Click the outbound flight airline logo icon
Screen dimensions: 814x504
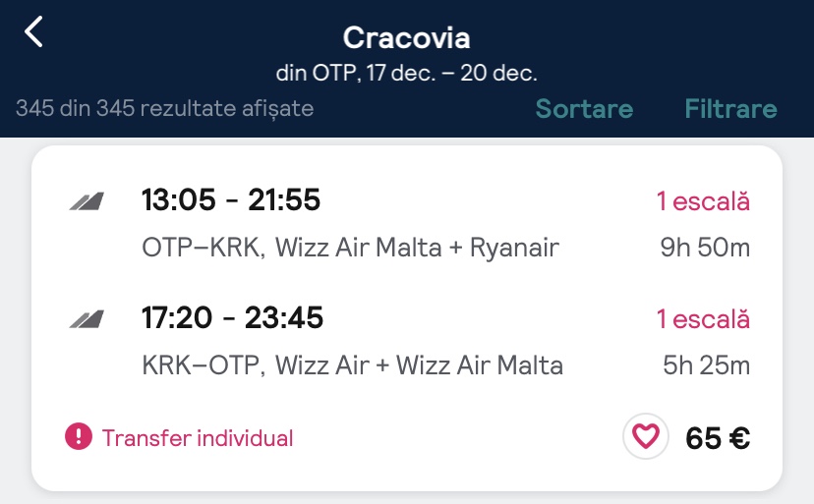[87, 202]
